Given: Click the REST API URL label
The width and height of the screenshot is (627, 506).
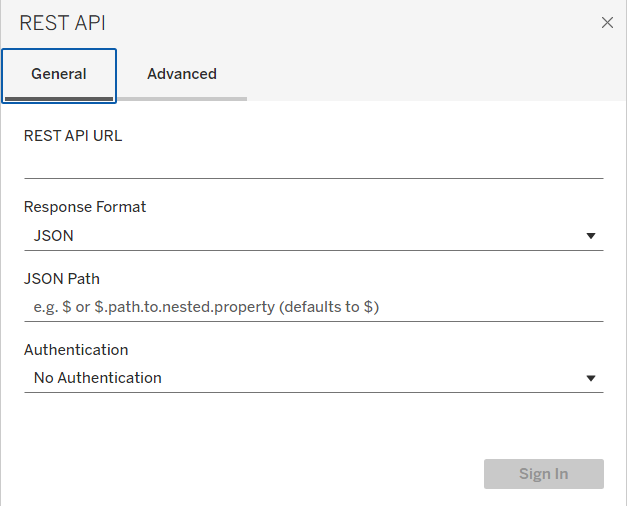Looking at the screenshot, I should pyautogui.click(x=73, y=135).
